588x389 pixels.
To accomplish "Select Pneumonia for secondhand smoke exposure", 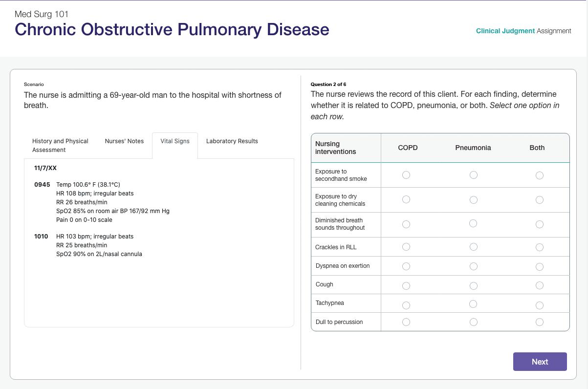I will pyautogui.click(x=473, y=175).
